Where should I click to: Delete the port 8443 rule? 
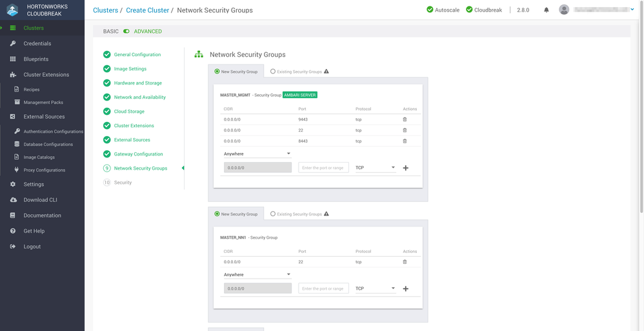pyautogui.click(x=405, y=141)
